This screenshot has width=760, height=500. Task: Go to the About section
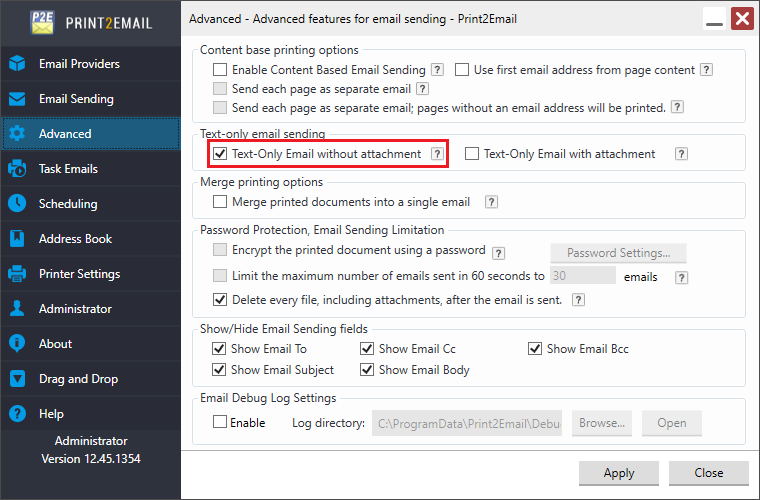(x=55, y=344)
